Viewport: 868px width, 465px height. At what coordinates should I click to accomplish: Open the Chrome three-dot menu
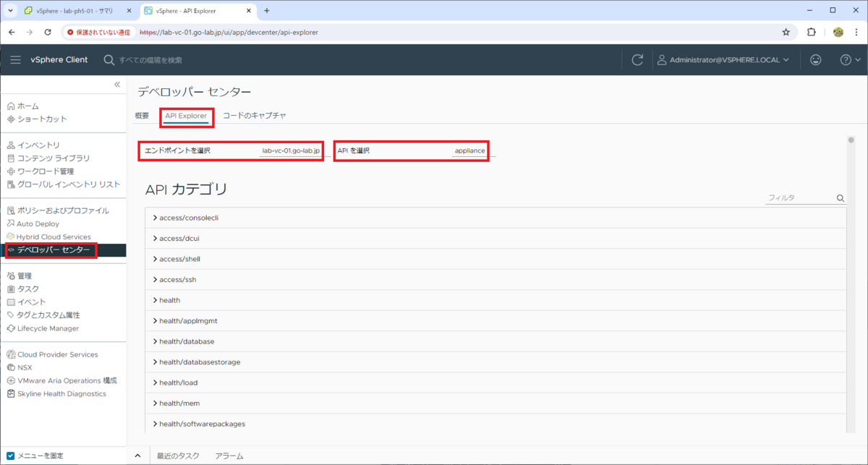coord(856,32)
